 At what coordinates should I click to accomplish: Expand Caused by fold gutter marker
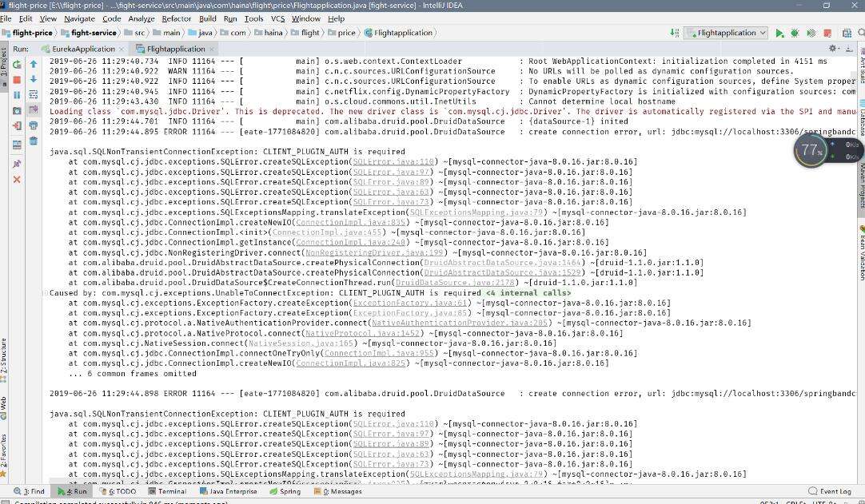coord(45,293)
